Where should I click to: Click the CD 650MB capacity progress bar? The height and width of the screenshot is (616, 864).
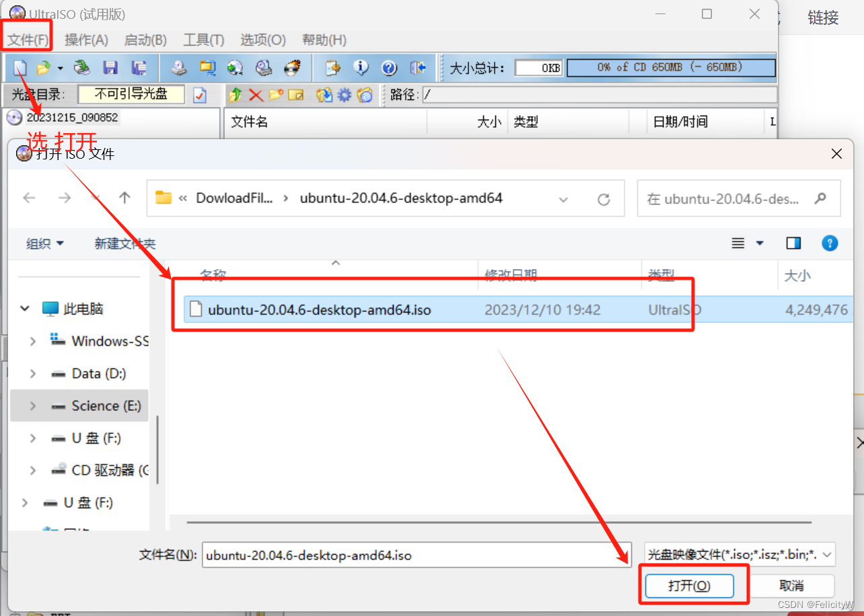coord(671,68)
